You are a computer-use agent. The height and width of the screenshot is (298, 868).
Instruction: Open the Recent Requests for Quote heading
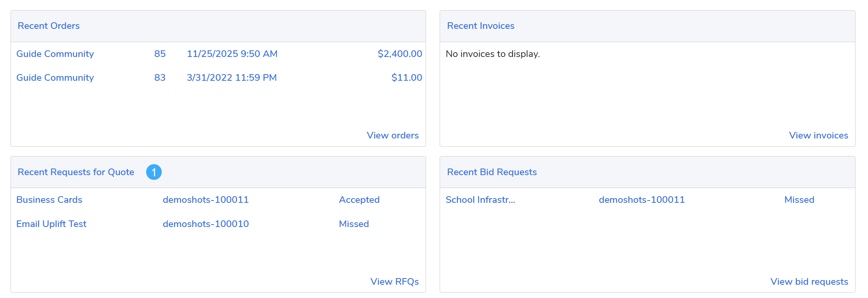point(76,172)
